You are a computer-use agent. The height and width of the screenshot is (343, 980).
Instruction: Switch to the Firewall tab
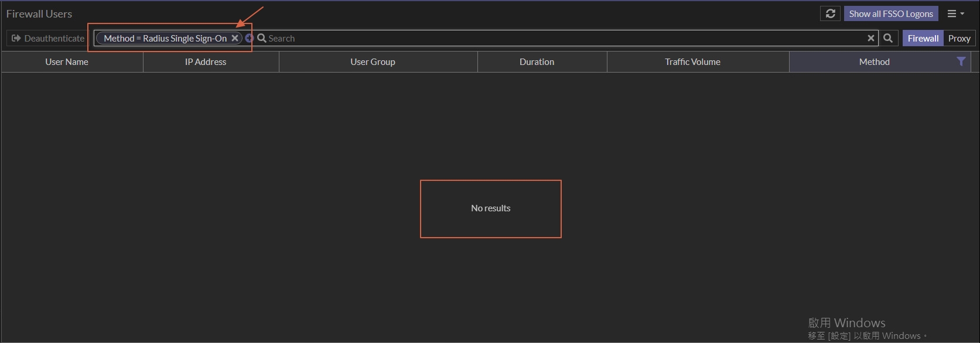point(923,38)
